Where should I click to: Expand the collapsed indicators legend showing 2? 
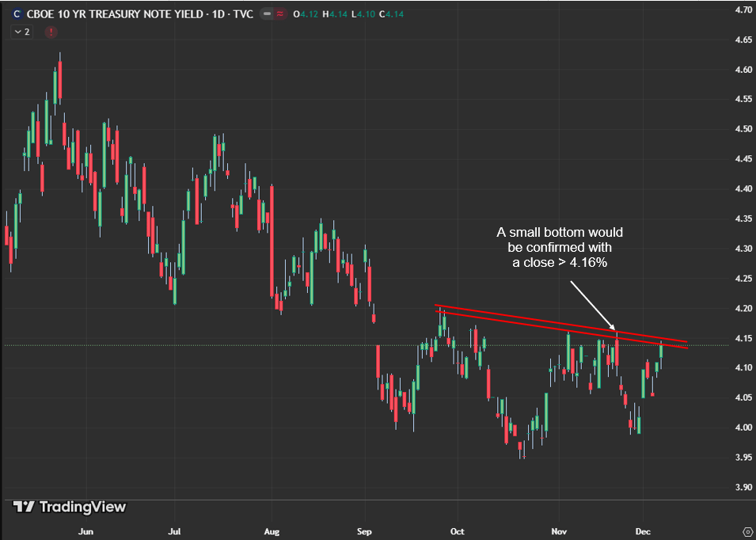coord(21,32)
